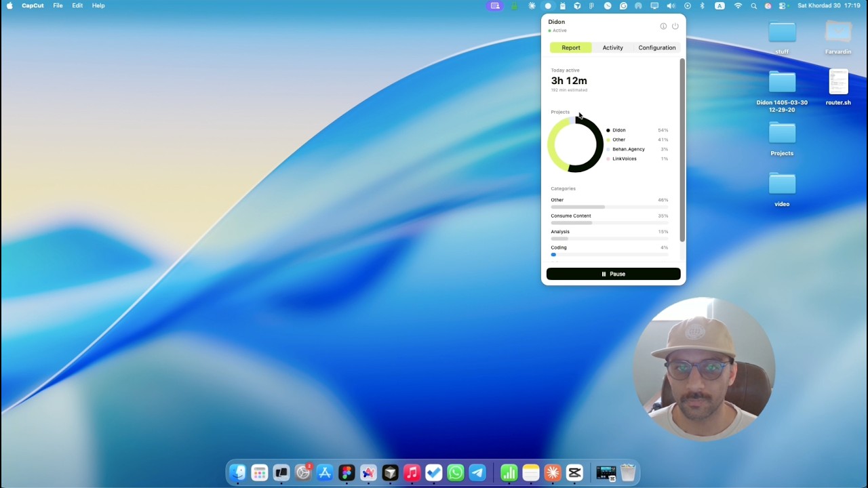Switch to the Activity tab

[x=612, y=47]
